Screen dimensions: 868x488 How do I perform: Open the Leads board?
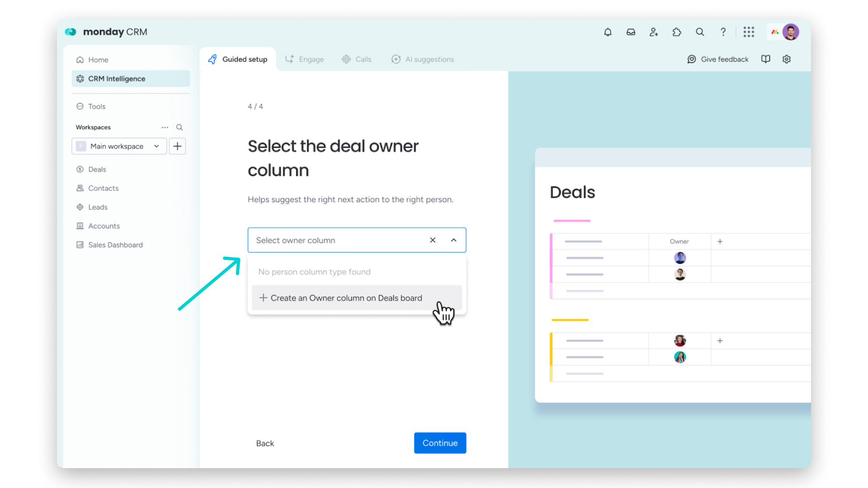pos(131,207)
